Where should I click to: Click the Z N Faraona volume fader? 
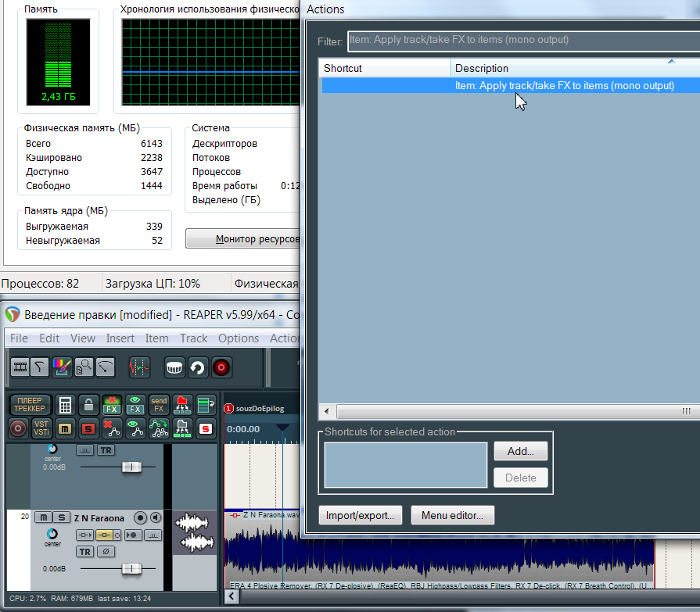(131, 568)
